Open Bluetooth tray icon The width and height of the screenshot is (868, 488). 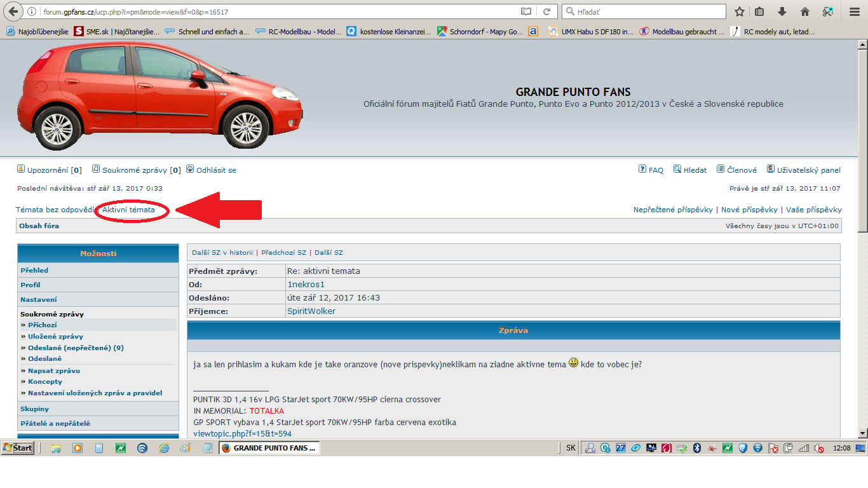click(x=696, y=448)
